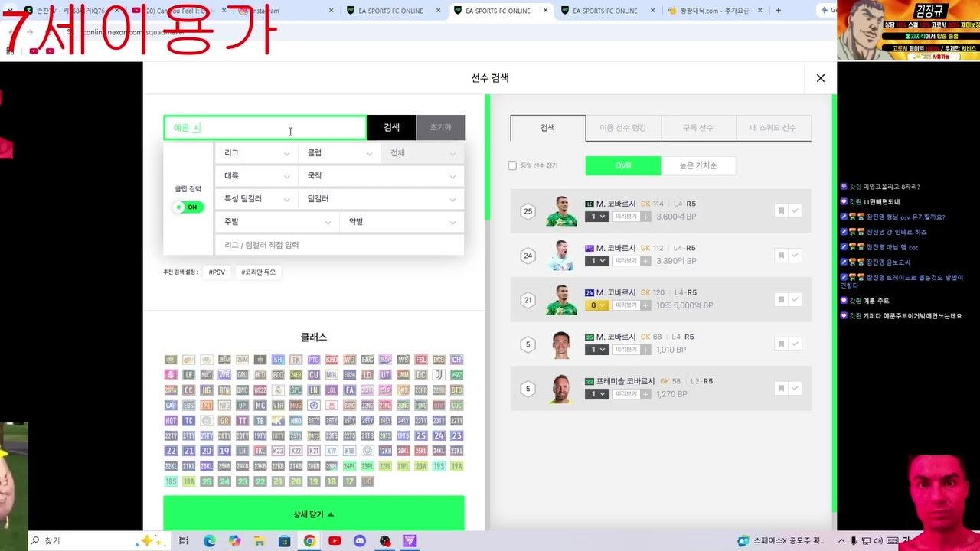Select the FA class icon

[x=350, y=390]
